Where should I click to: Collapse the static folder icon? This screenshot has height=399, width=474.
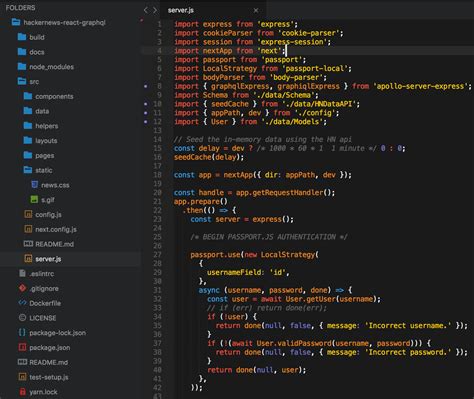pos(28,170)
